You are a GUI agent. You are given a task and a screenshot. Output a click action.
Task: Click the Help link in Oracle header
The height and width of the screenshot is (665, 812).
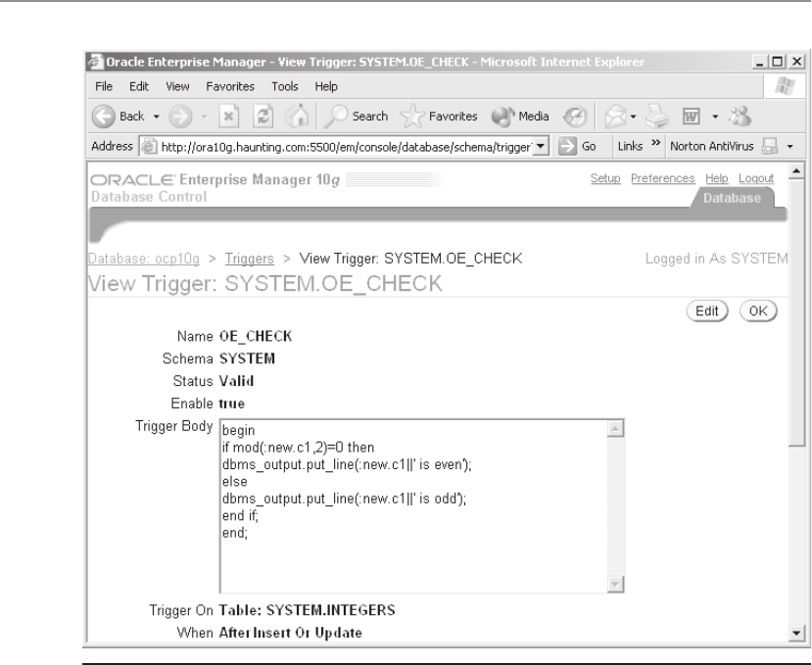coord(717,178)
